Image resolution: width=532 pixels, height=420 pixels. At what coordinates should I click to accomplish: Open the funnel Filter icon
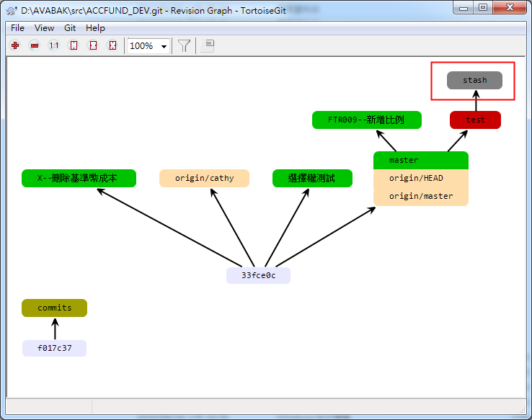(184, 45)
